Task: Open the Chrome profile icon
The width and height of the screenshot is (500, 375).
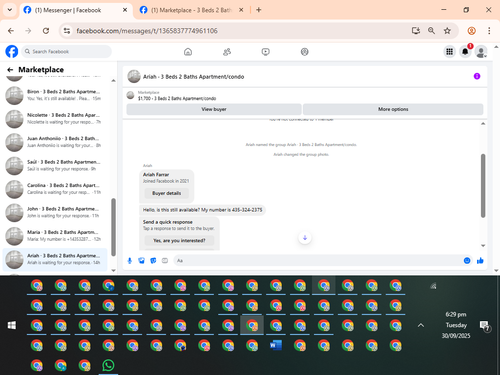Action: (x=472, y=31)
